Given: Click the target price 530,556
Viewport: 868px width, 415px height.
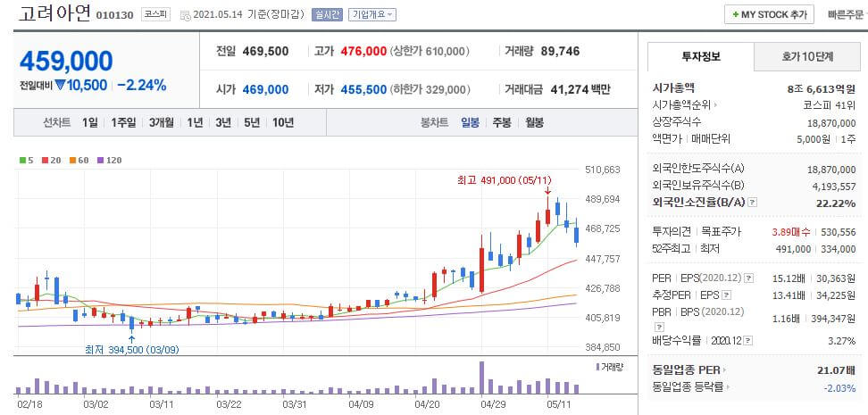Looking at the screenshot, I should tap(837, 232).
